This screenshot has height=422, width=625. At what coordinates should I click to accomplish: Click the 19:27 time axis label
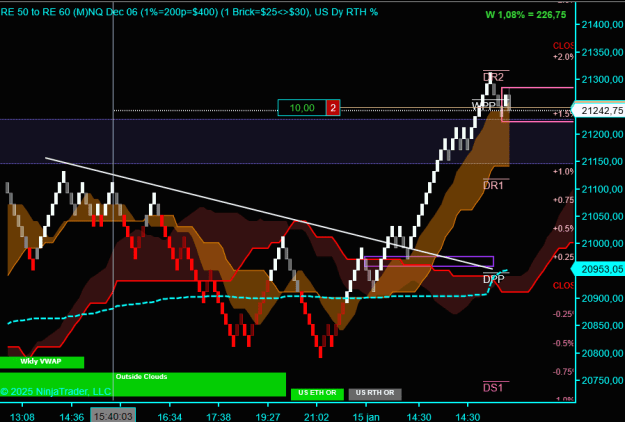(268, 417)
